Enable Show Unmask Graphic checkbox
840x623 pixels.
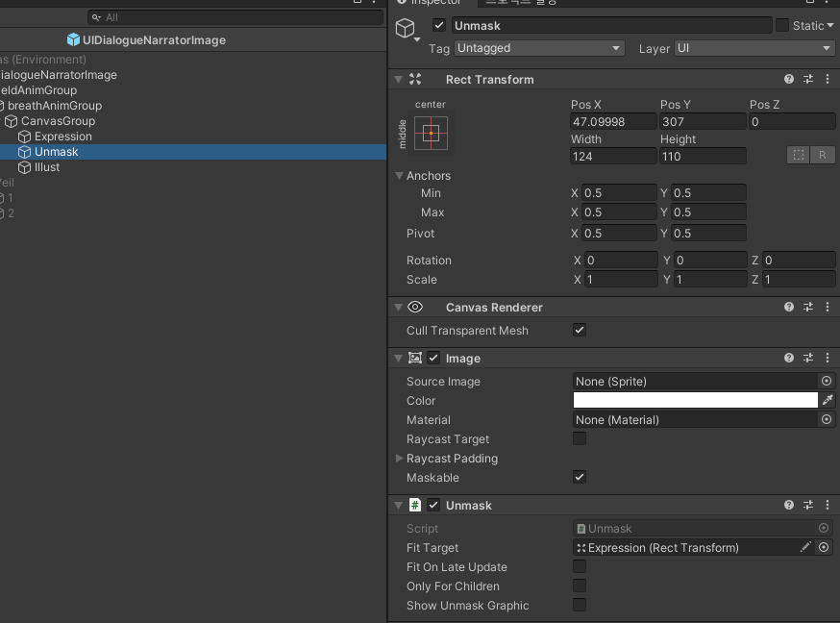point(580,605)
